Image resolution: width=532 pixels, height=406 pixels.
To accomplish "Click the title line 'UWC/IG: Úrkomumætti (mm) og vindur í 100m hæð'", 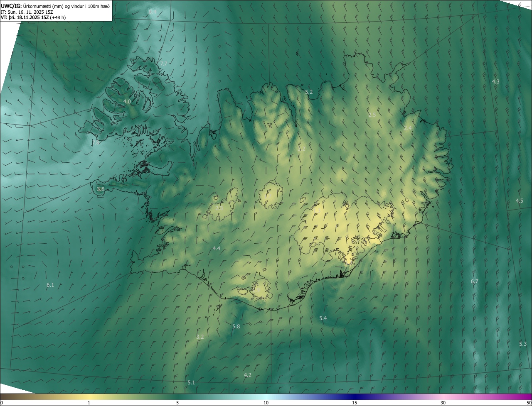I will 55,6.
